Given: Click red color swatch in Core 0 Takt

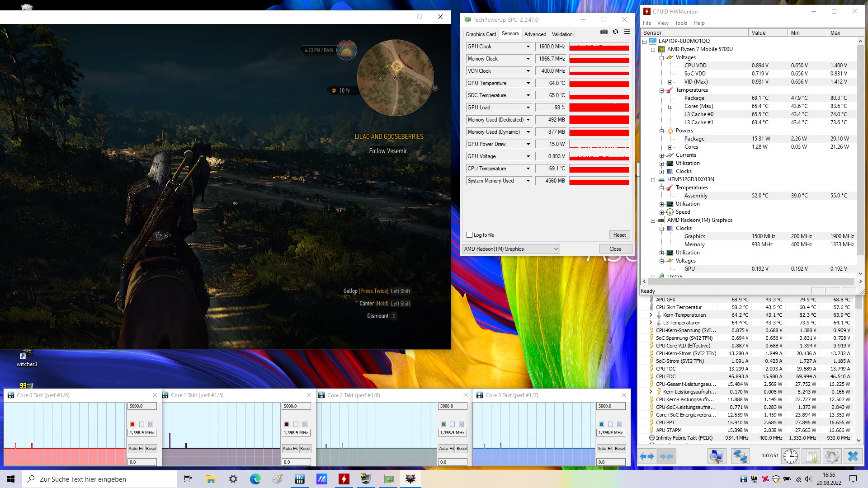Looking at the screenshot, I should click(132, 424).
